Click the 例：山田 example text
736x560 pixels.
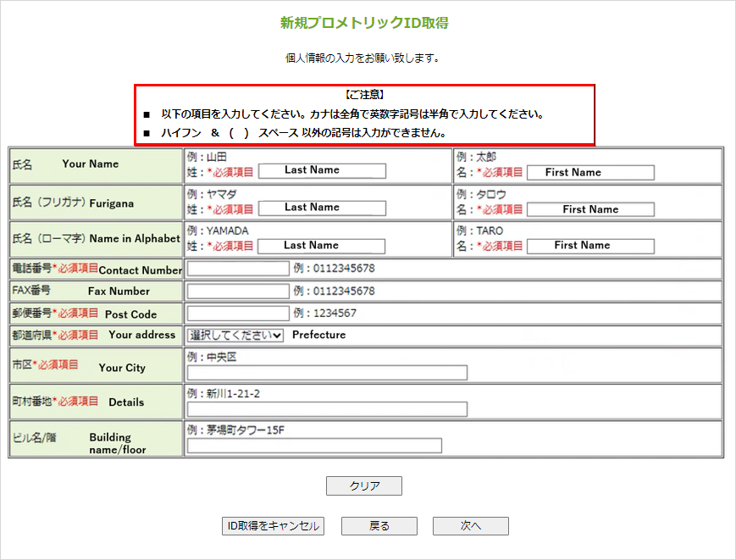207,158
